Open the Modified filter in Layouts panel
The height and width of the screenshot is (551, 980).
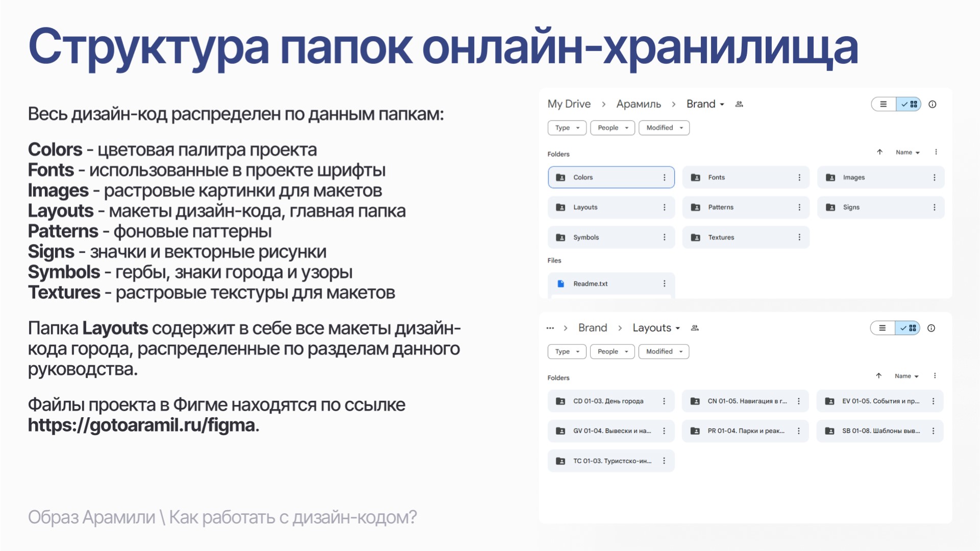(x=664, y=351)
